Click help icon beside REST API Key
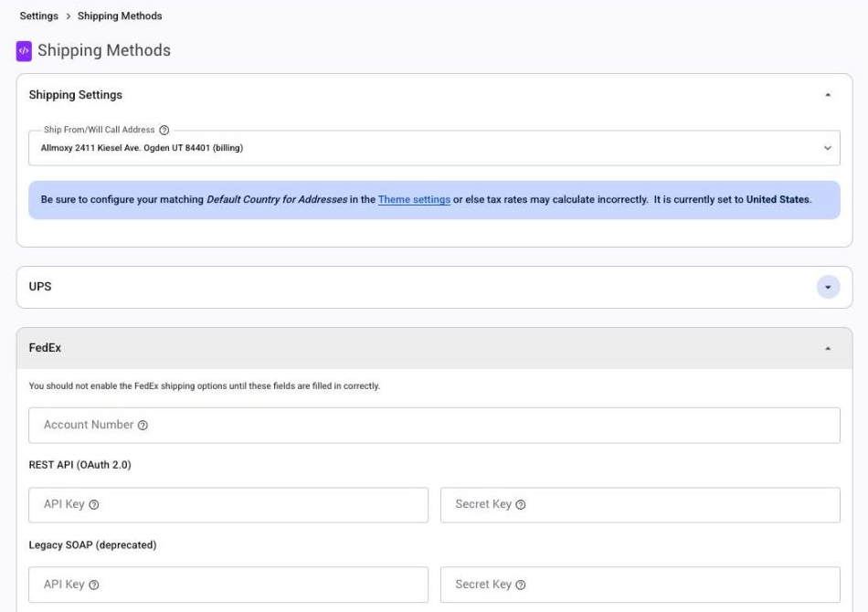868x612 pixels. point(94,504)
